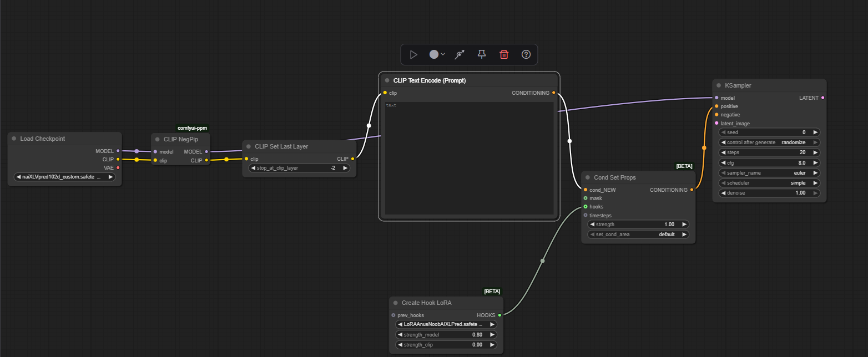This screenshot has height=357, width=868.
Task: Decrease the steps value with its left arrow
Action: point(724,152)
